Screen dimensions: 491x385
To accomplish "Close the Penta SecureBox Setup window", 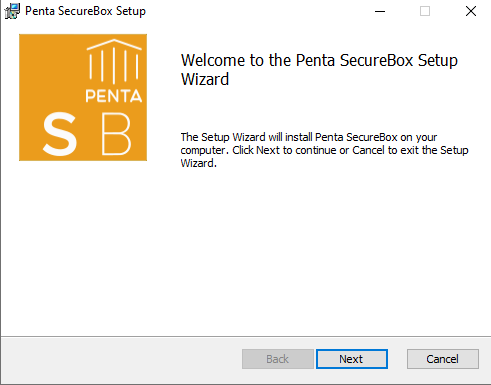I will click(471, 11).
